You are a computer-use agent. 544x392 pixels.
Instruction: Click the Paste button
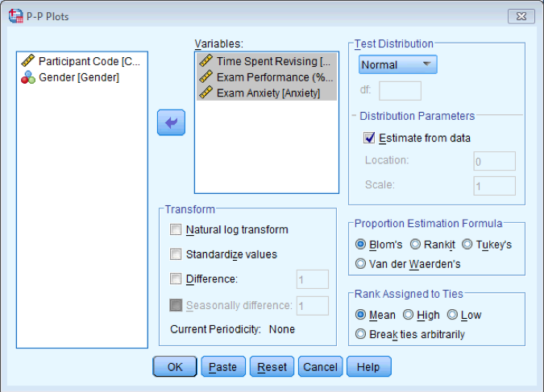223,367
